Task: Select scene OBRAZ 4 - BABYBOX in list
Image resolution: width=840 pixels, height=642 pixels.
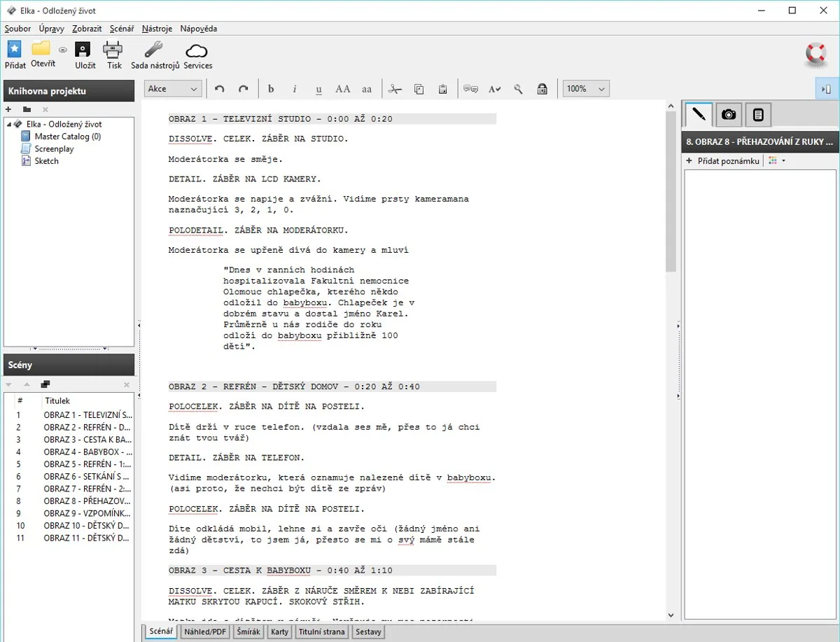Action: click(69, 452)
